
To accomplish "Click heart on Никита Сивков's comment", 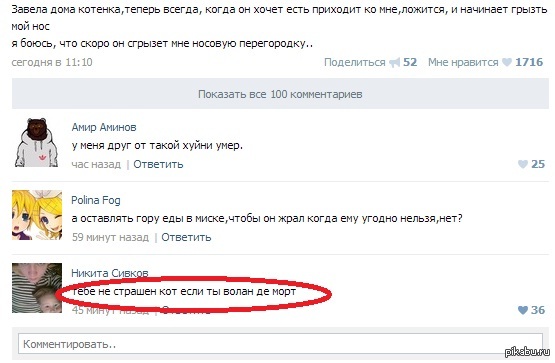I will click(x=522, y=310).
